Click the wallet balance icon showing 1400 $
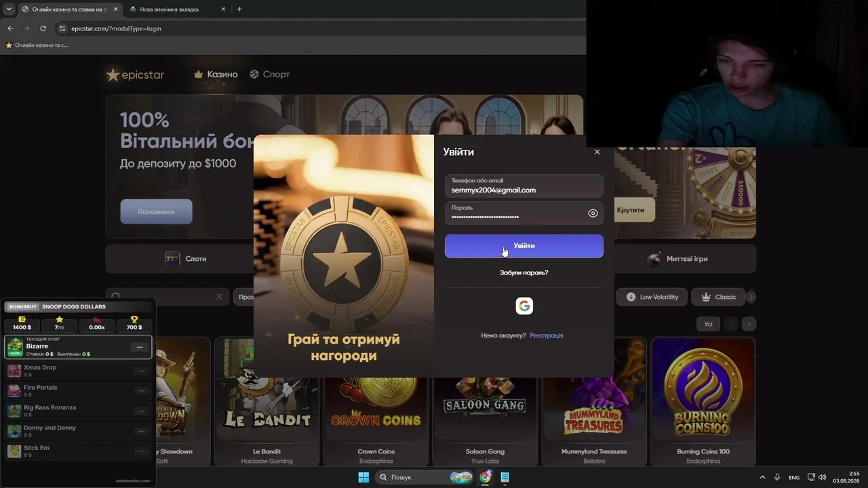This screenshot has height=488, width=868. point(22,319)
